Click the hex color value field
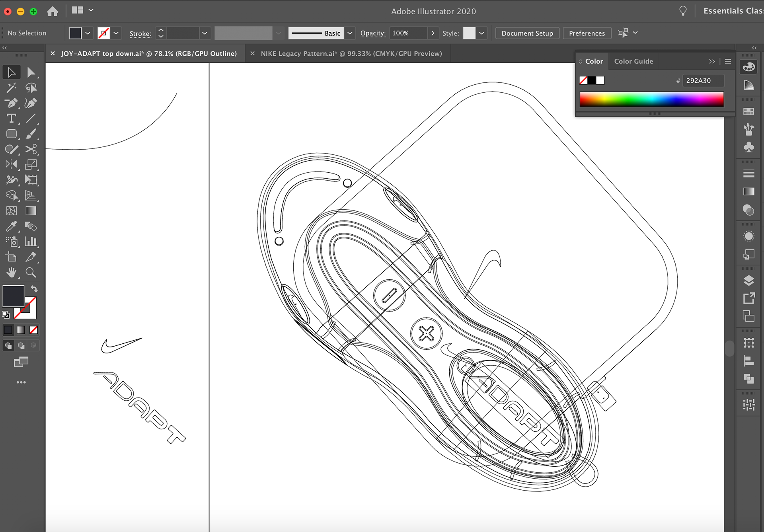The image size is (764, 532). pyautogui.click(x=703, y=81)
